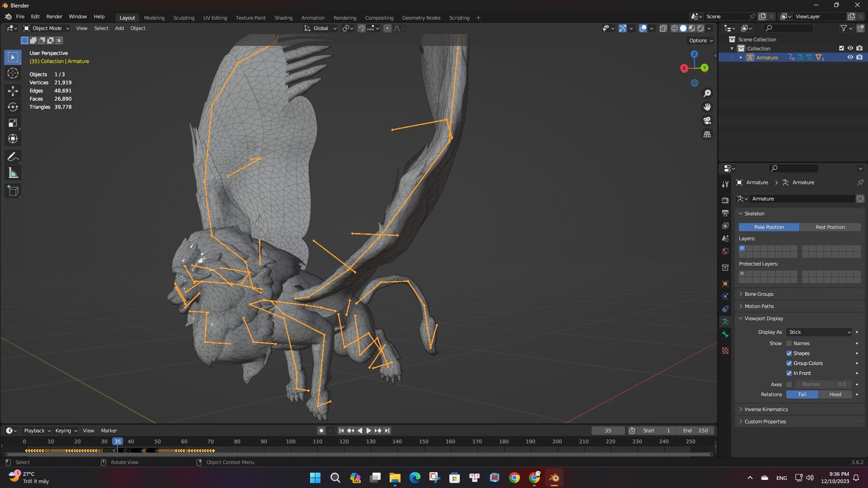Viewport: 868px width, 488px height.
Task: Enable the Names checkbox
Action: click(x=789, y=343)
